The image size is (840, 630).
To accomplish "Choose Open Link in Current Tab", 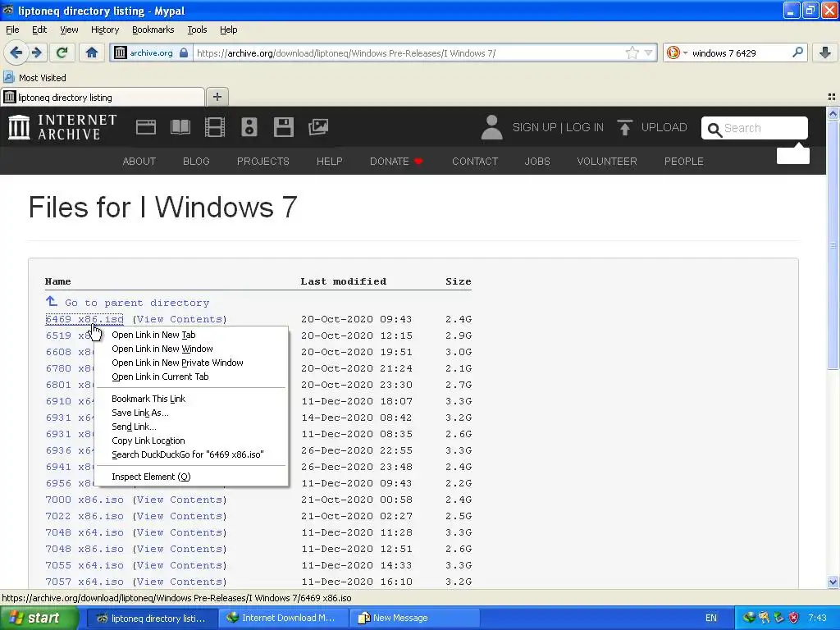I will click(191, 377).
